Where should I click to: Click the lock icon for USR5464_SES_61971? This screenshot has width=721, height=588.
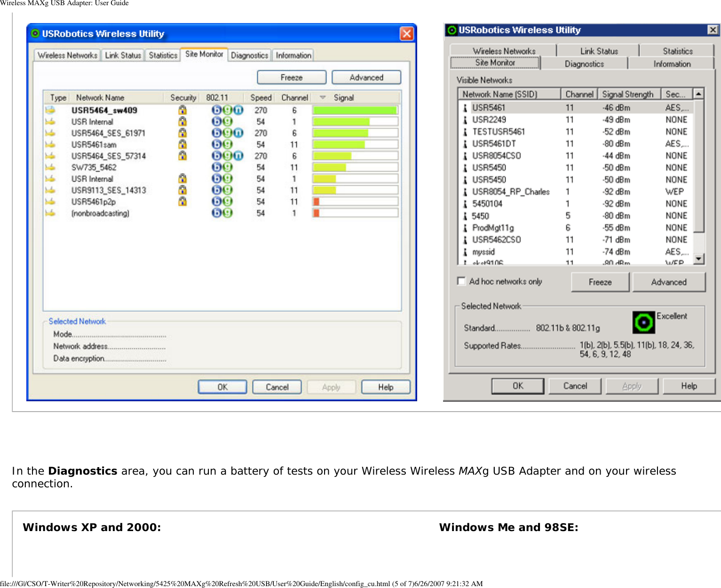coord(182,133)
